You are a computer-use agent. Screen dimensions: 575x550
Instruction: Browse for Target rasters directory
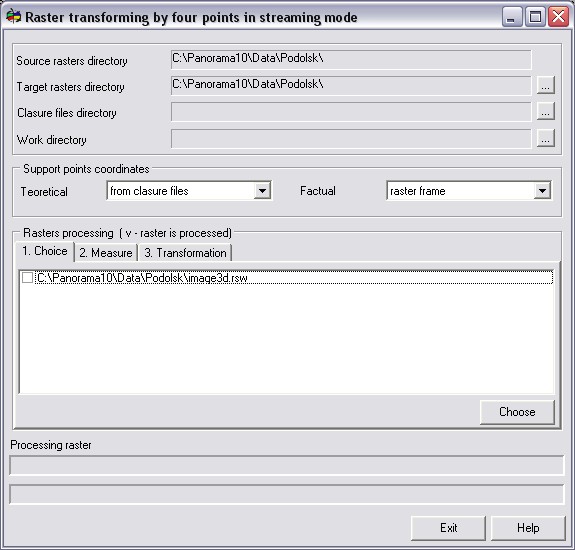(x=545, y=85)
